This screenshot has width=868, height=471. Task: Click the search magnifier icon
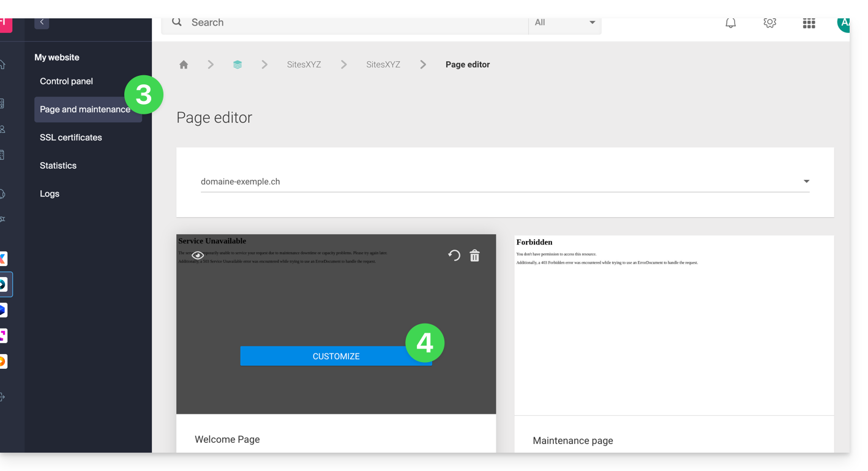click(177, 23)
